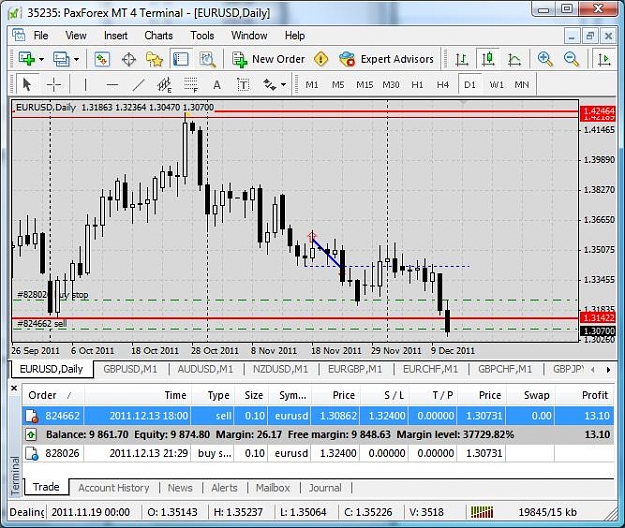Toggle the Expert Advisors button
Image resolution: width=625 pixels, height=528 pixels.
pos(386,59)
